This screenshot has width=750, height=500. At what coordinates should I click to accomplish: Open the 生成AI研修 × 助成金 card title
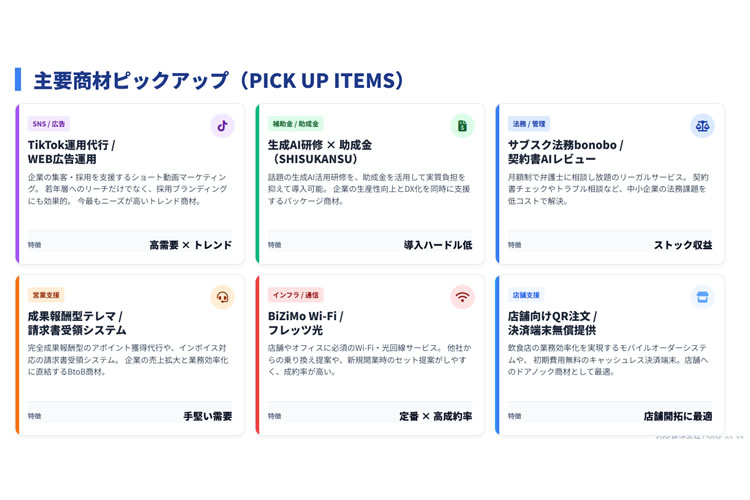pyautogui.click(x=319, y=152)
